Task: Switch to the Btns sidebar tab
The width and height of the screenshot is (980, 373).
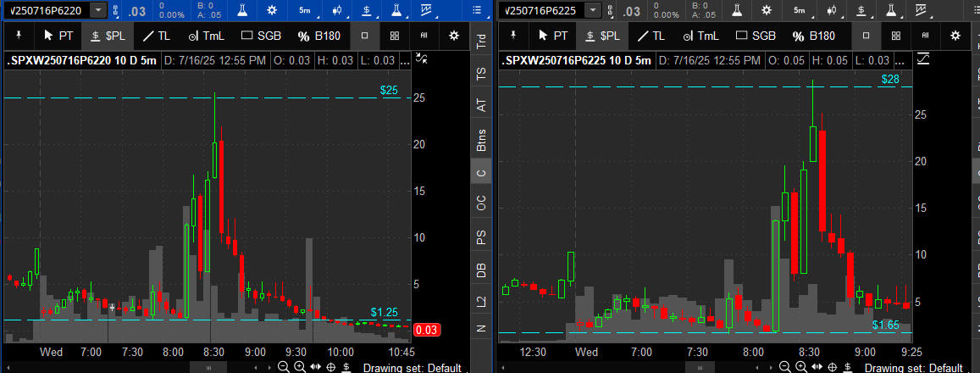Action: pos(481,138)
